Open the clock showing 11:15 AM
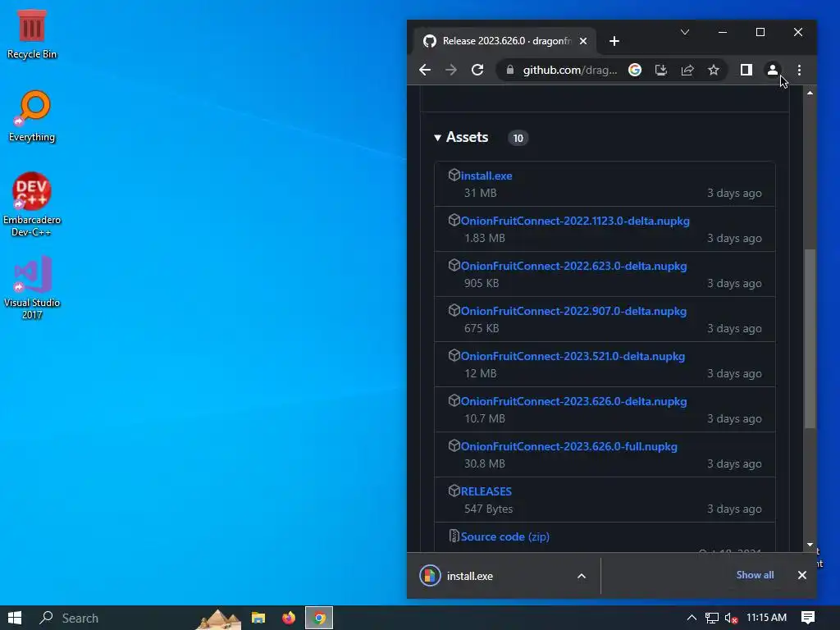The image size is (840, 630). (766, 618)
